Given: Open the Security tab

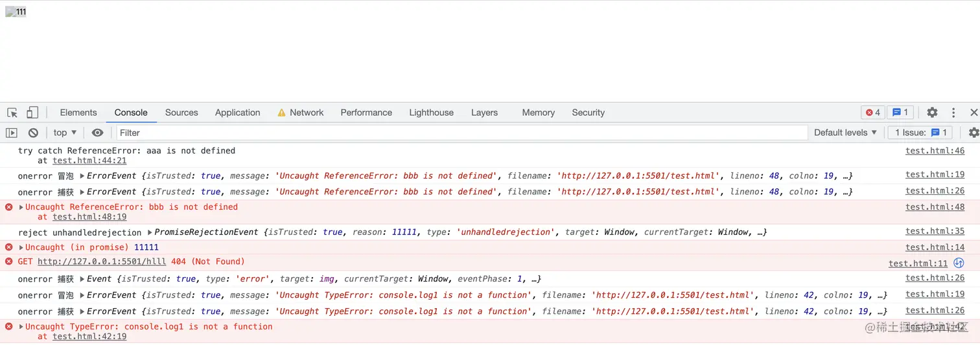Looking at the screenshot, I should click(x=588, y=113).
